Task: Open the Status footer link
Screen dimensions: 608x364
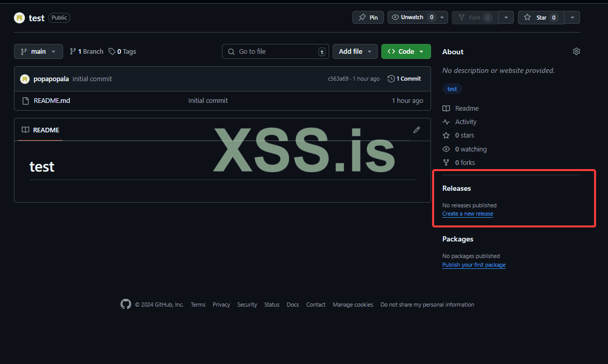Action: pyautogui.click(x=272, y=305)
